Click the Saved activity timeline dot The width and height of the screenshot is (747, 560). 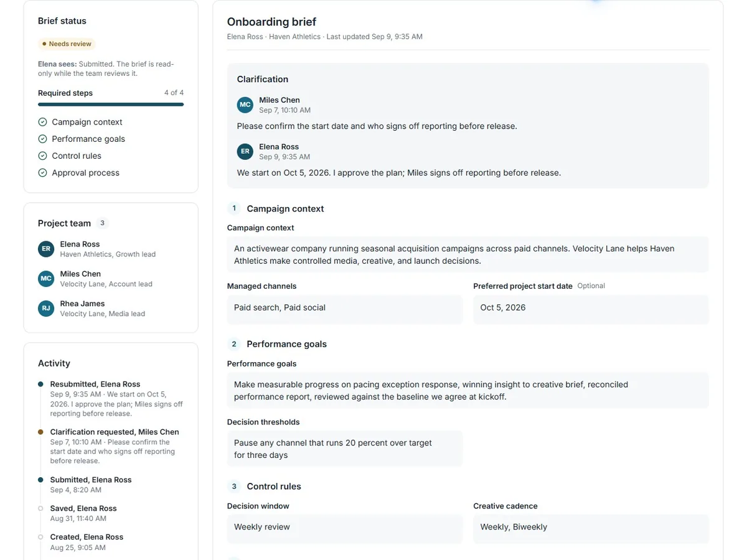click(x=40, y=508)
